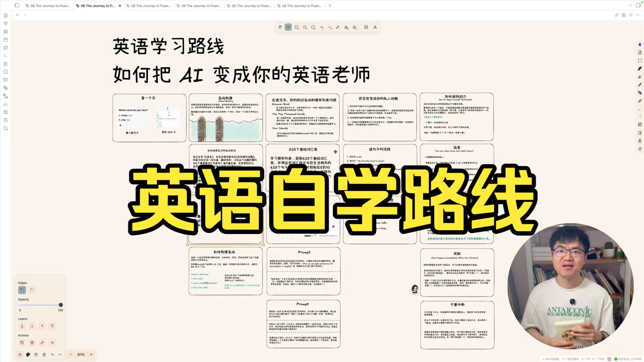This screenshot has height=362, width=644.
Task: Open the '第一个月' card thumbnail
Action: 149,118
